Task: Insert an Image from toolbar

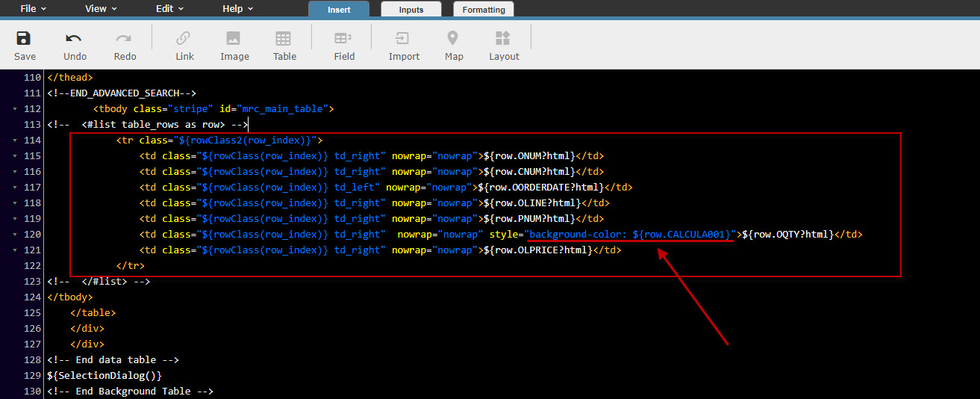Action: [234, 39]
